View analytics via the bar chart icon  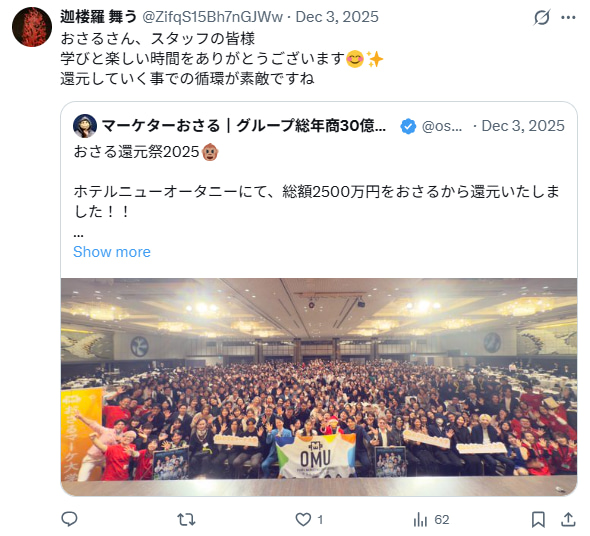[x=420, y=520]
